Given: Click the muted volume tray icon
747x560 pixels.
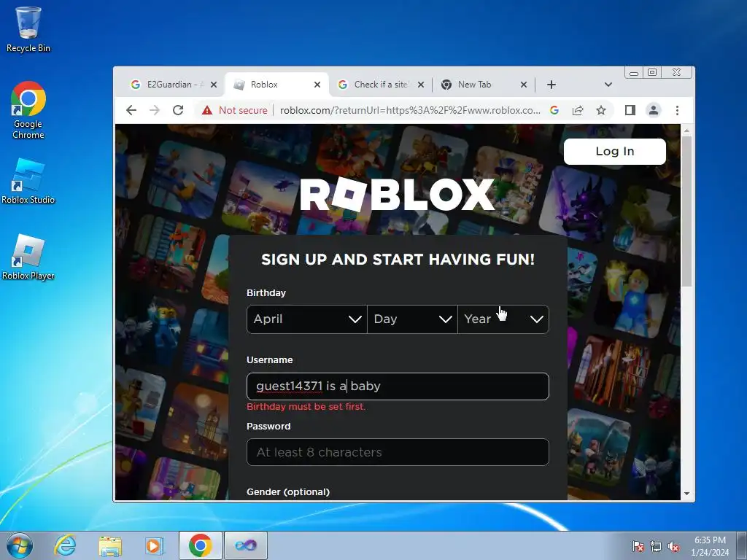Looking at the screenshot, I should tap(673, 546).
